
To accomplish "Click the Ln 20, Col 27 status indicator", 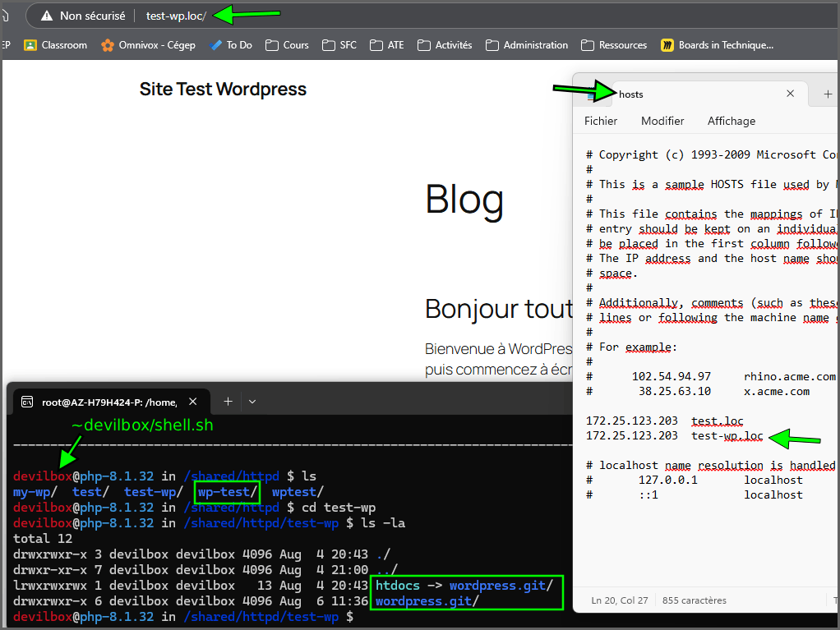I will (x=619, y=600).
